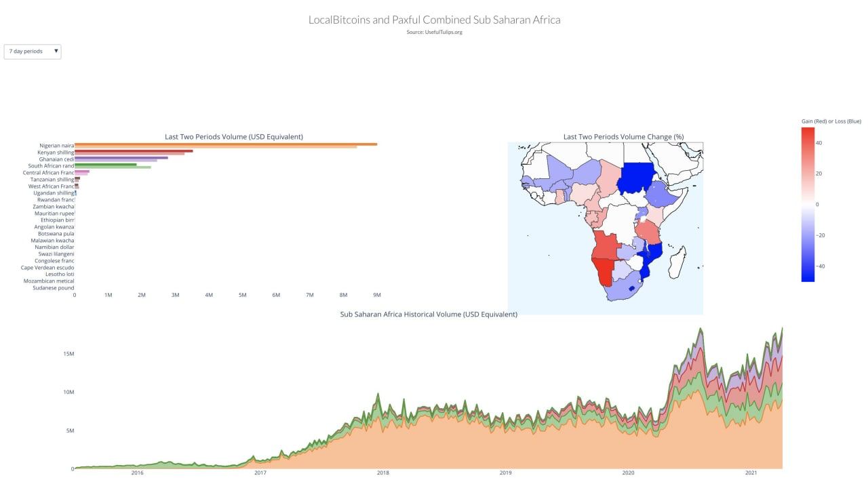Screen dimensions: 868x482
Task: Click the red-blue gain/loss color scale bar
Action: coord(808,204)
